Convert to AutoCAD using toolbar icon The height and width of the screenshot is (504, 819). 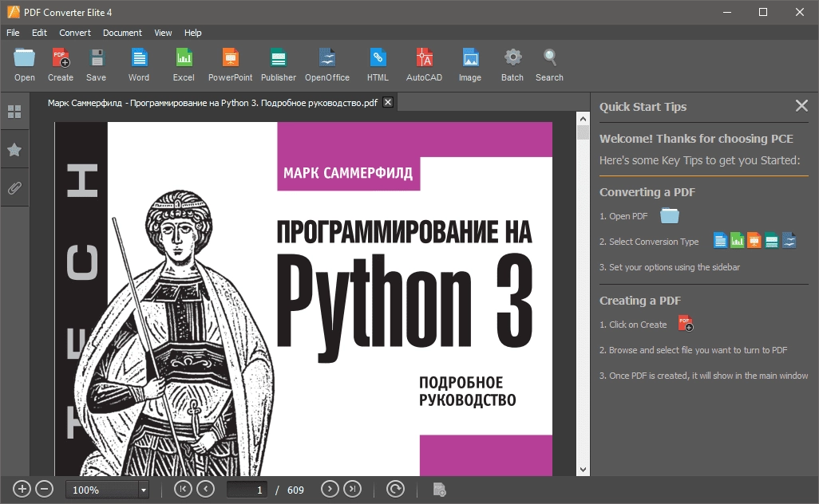tap(424, 57)
